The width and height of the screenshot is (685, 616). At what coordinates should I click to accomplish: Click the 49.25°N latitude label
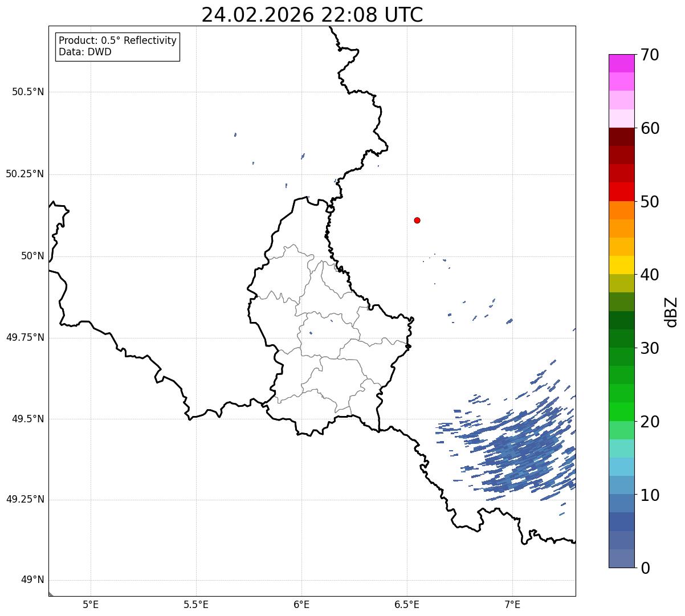pos(25,500)
